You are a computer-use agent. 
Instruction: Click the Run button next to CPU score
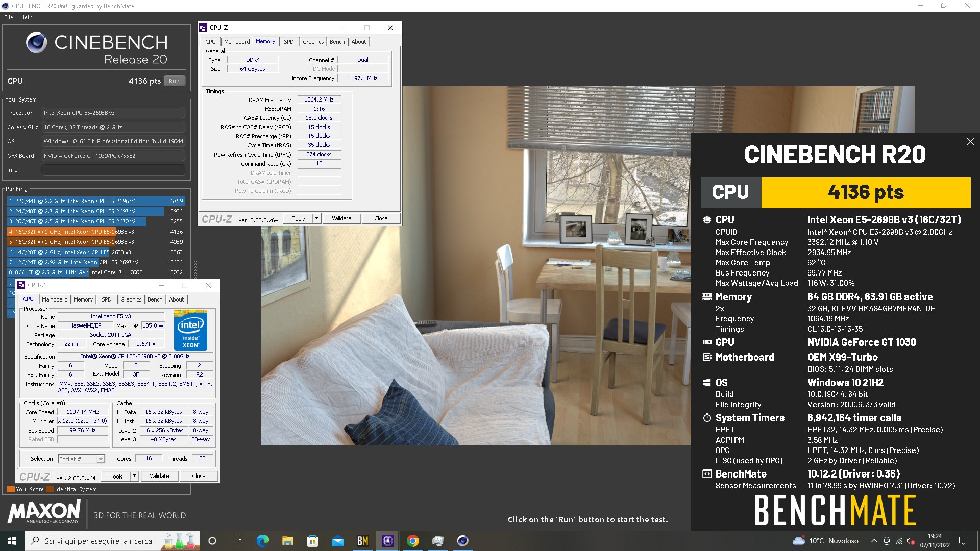pos(174,81)
